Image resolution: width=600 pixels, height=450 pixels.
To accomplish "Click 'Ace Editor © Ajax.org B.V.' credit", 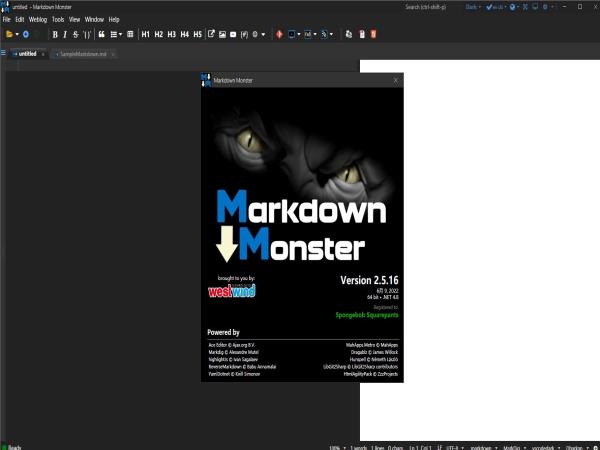I will pyautogui.click(x=232, y=345).
